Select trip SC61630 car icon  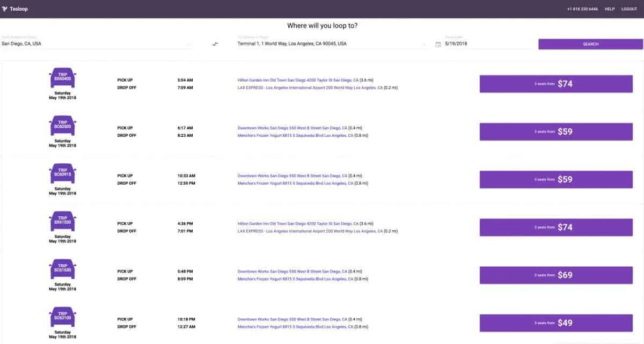[x=62, y=269]
